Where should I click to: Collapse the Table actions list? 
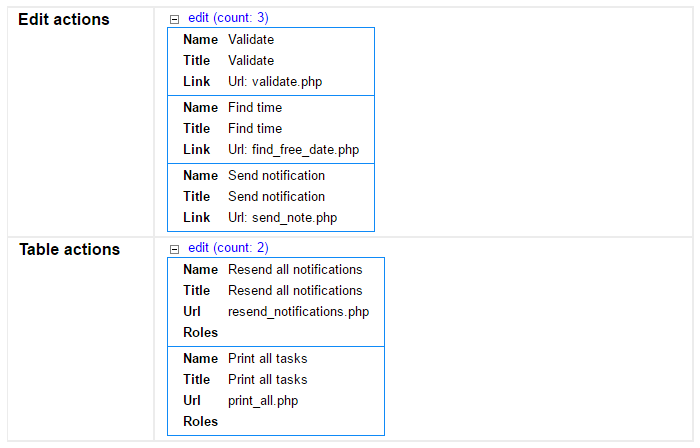click(x=175, y=249)
